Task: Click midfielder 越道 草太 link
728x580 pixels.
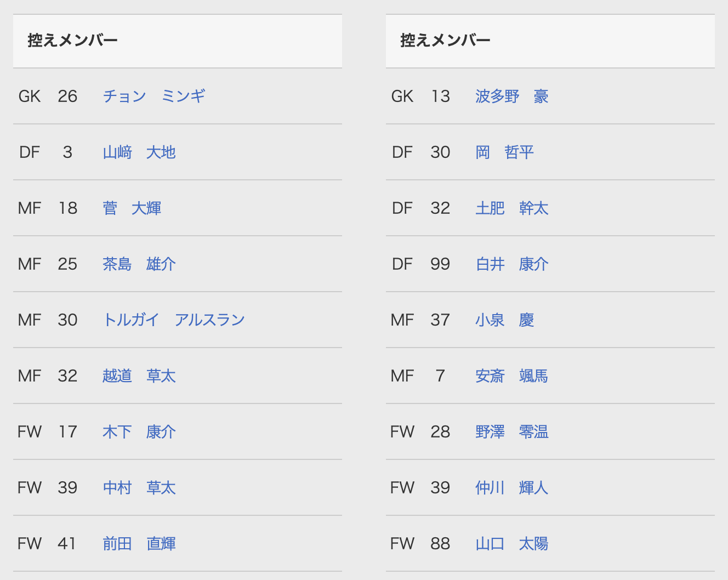Action: [139, 376]
